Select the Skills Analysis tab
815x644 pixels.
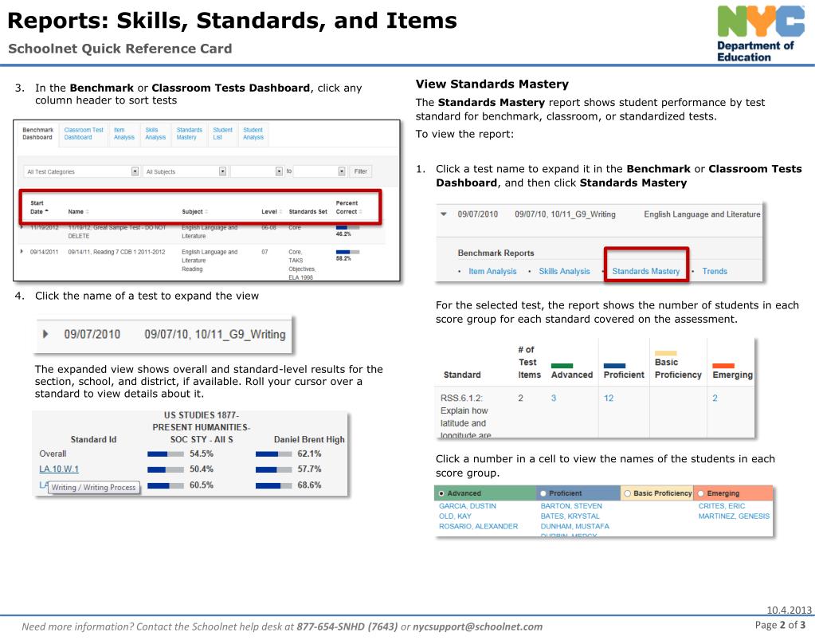pyautogui.click(x=155, y=134)
